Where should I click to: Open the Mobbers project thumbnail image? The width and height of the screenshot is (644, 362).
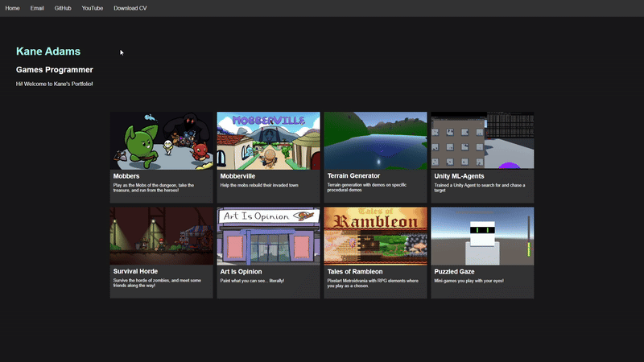(x=161, y=140)
